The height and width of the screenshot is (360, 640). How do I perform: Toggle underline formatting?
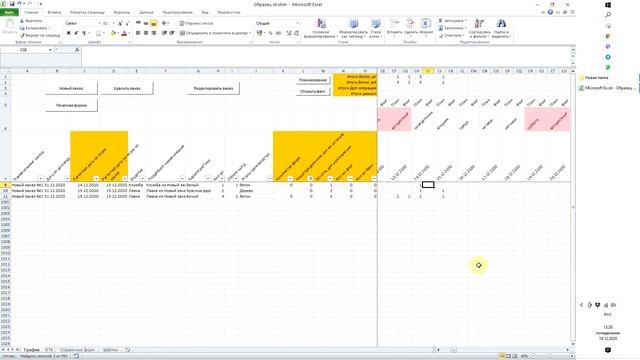tap(84, 33)
